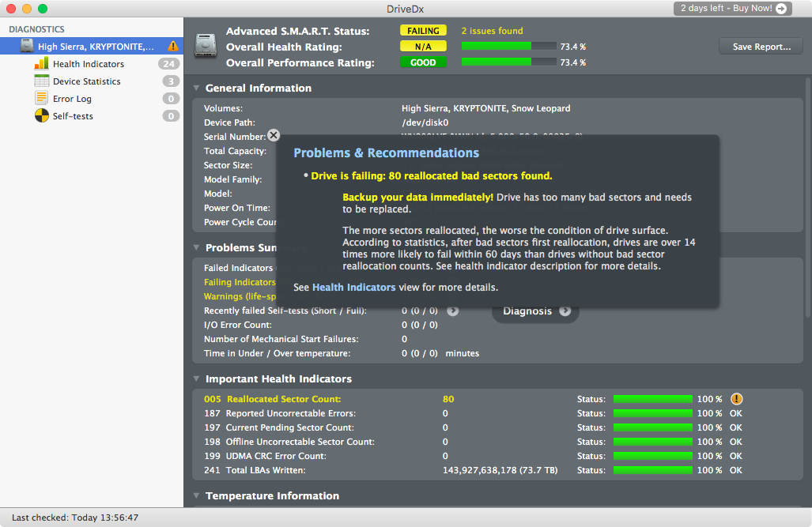Click the DIAGNOSTICS sidebar header
The height and width of the screenshot is (527, 812).
[36, 29]
